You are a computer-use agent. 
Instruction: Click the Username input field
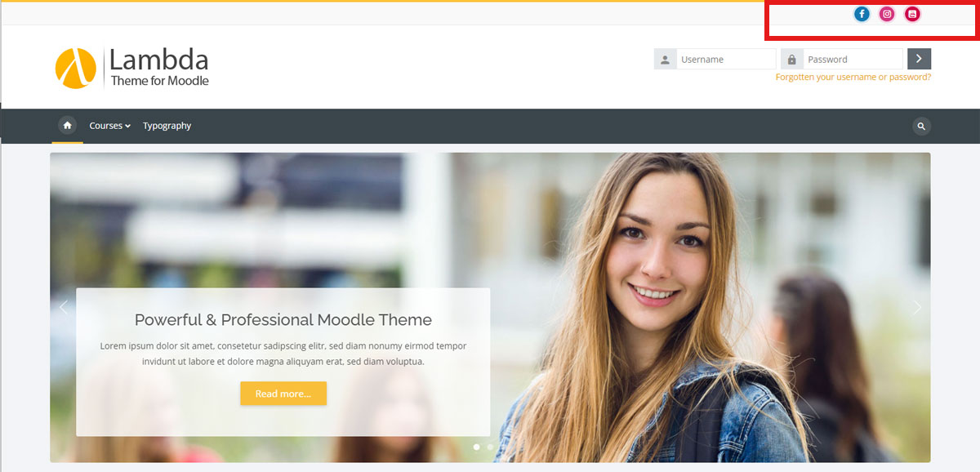click(726, 59)
